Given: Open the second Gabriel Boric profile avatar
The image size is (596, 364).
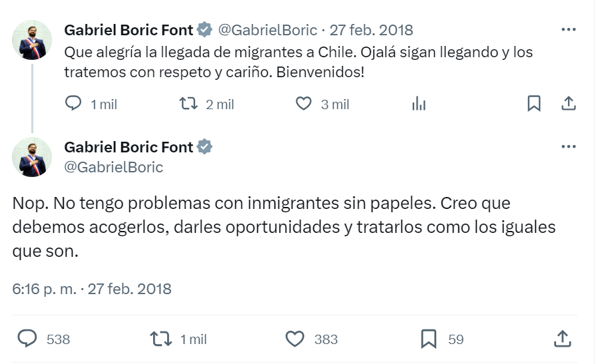Looking at the screenshot, I should point(33,156).
